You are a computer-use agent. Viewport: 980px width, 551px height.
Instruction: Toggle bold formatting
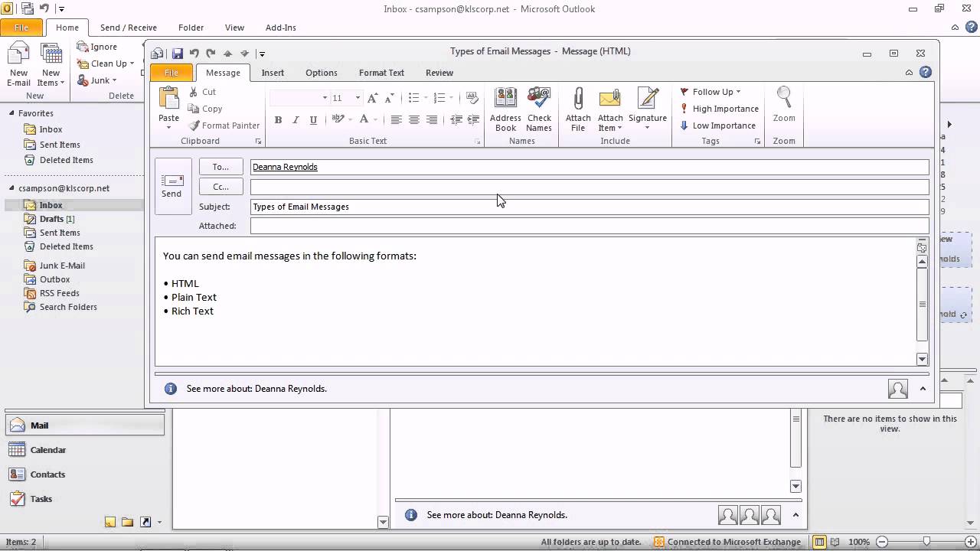[x=278, y=120]
